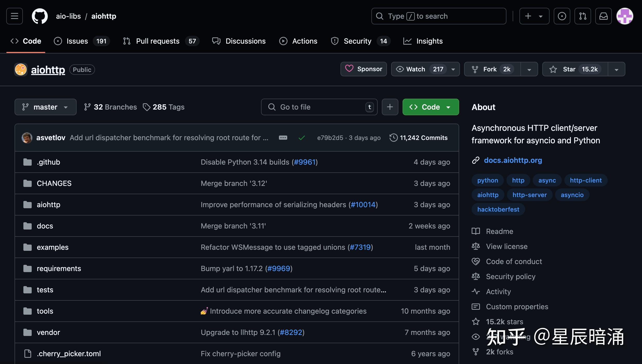Open the pull requests icon in header
The height and width of the screenshot is (364, 642).
coord(583,16)
